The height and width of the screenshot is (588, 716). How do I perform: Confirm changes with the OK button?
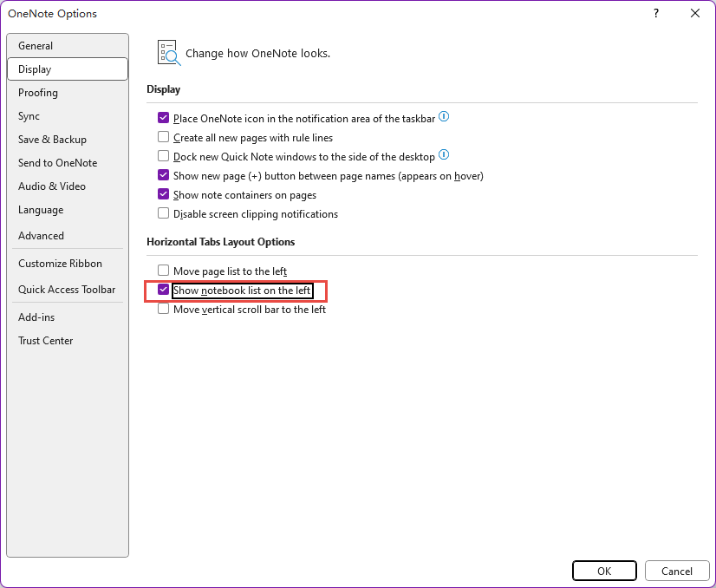pyautogui.click(x=604, y=571)
